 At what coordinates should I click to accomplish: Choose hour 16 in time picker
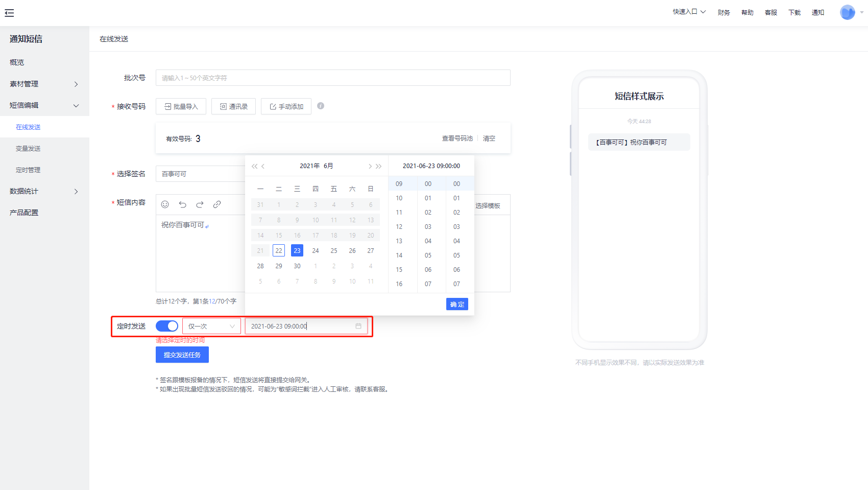click(x=399, y=284)
